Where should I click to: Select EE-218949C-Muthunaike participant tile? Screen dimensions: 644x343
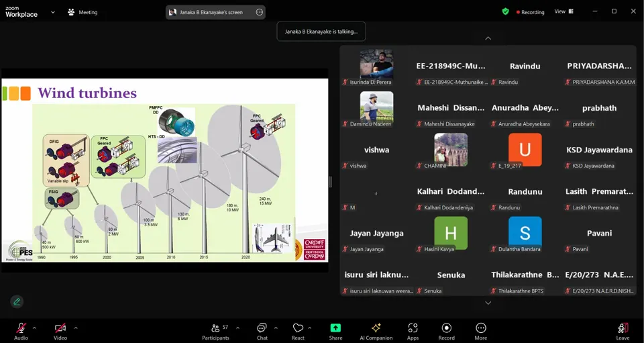point(451,66)
